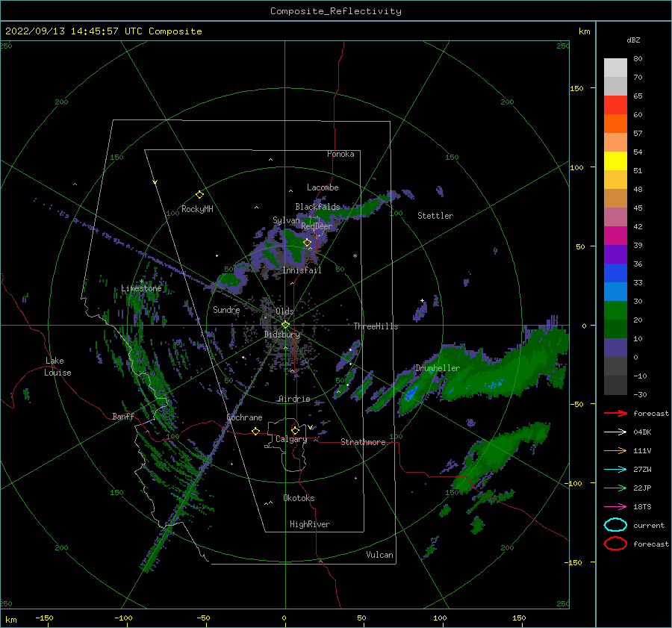
Task: Click the RockyMH label
Action: click(197, 209)
